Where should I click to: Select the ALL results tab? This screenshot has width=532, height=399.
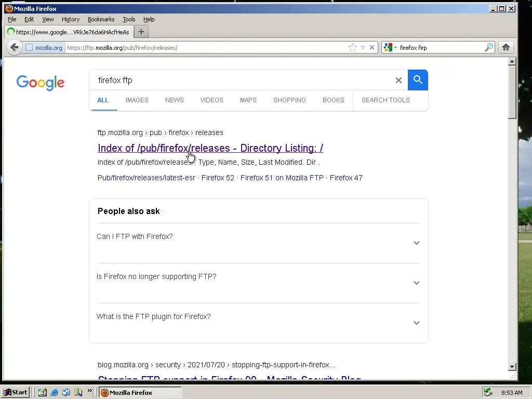pyautogui.click(x=103, y=100)
